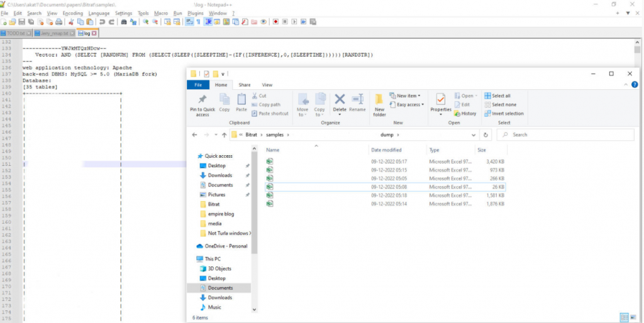Start macro recording with the red record icon
644x323 pixels.
pos(275,22)
